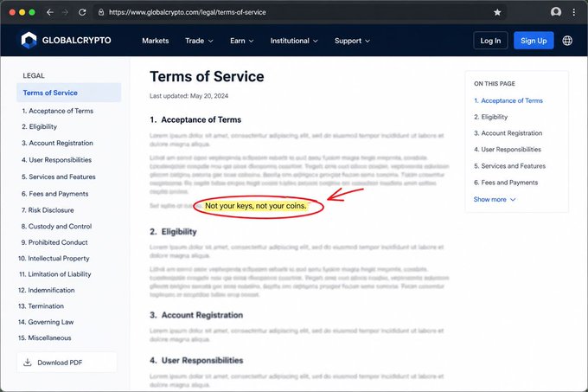The height and width of the screenshot is (392, 588).
Task: Open 8. Custody and Control section link
Action: coord(56,226)
